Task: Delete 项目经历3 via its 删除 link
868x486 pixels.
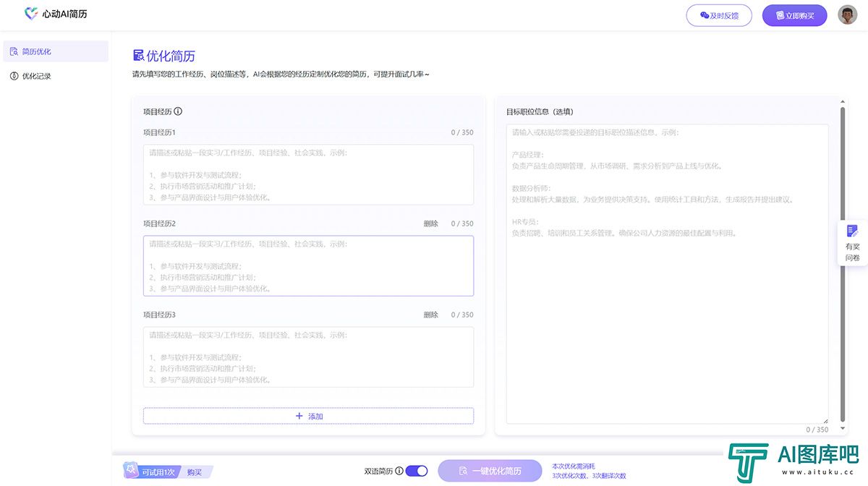Action: point(430,315)
